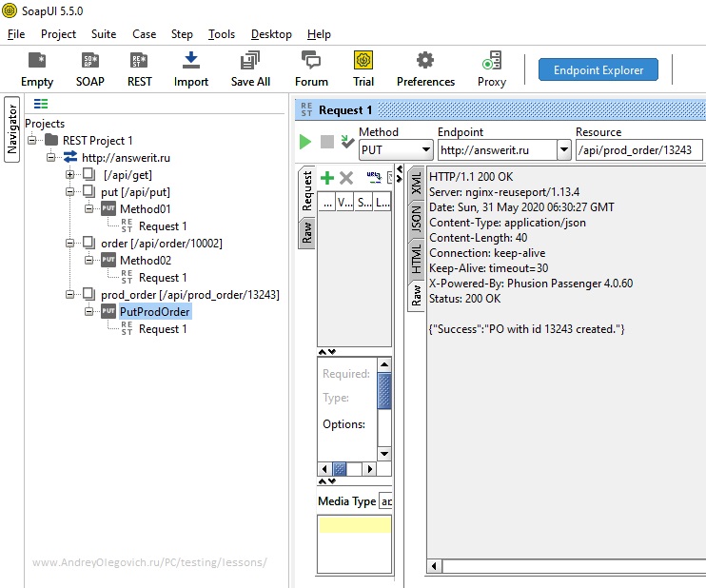This screenshot has width=706, height=588.
Task: Switch to the JSON response tab
Action: (x=416, y=219)
